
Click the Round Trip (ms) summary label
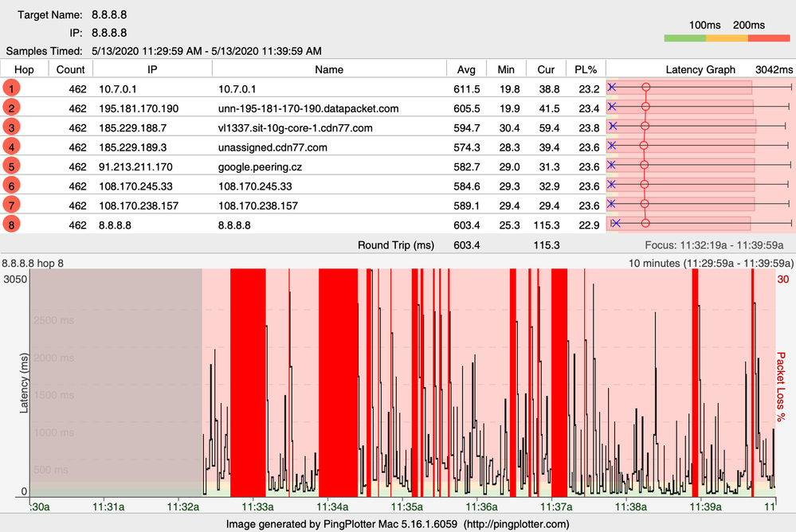[x=395, y=244]
